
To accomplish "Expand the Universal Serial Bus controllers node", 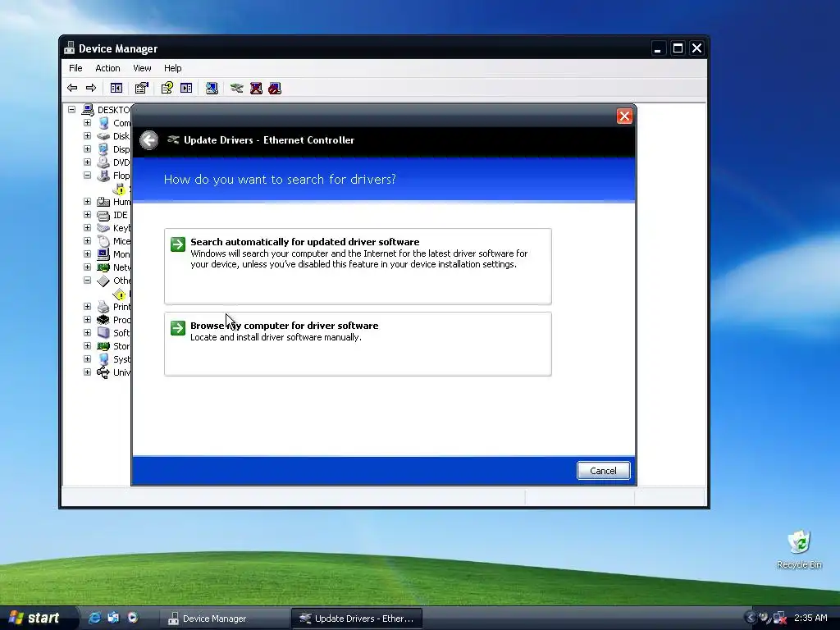I will 87,372.
